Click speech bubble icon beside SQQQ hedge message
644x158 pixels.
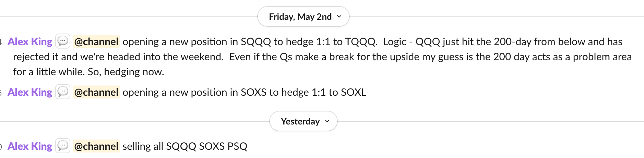pos(63,41)
